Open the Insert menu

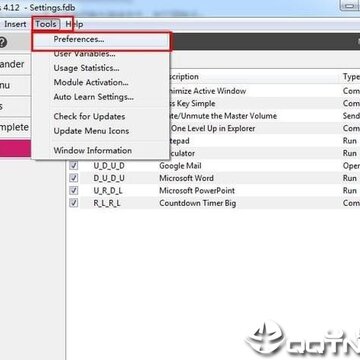tap(15, 24)
